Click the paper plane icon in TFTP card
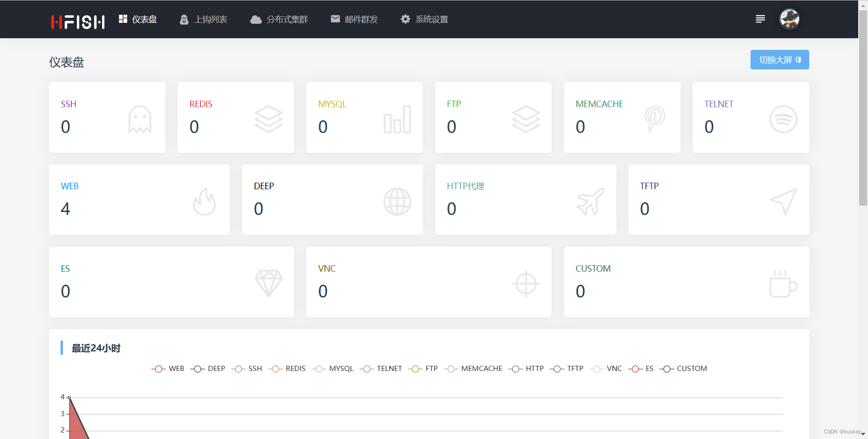The height and width of the screenshot is (439, 868). coord(783,201)
